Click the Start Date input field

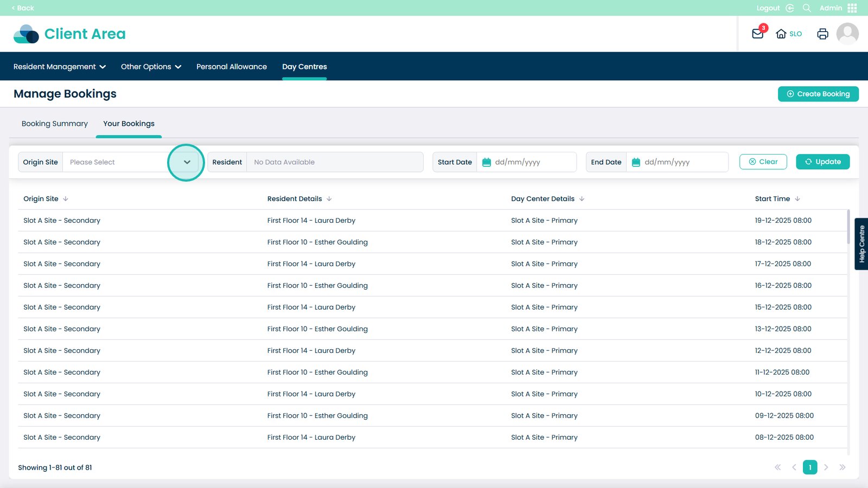coord(532,162)
